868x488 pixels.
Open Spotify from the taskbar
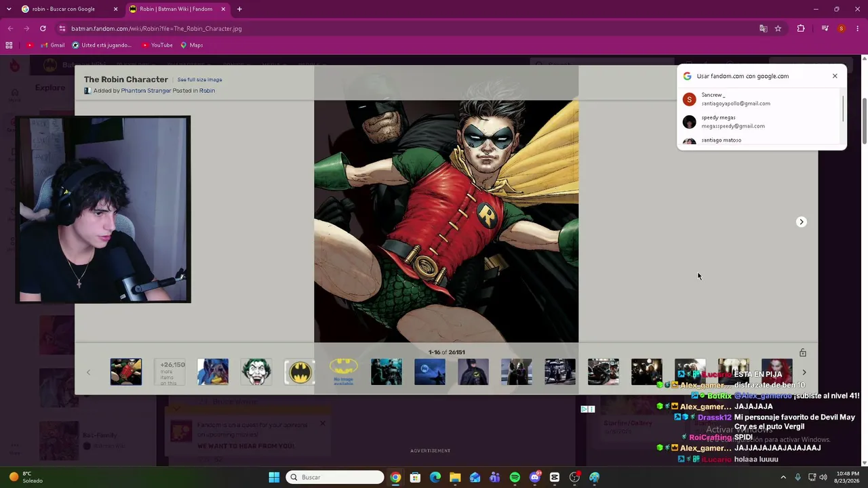pos(515,477)
